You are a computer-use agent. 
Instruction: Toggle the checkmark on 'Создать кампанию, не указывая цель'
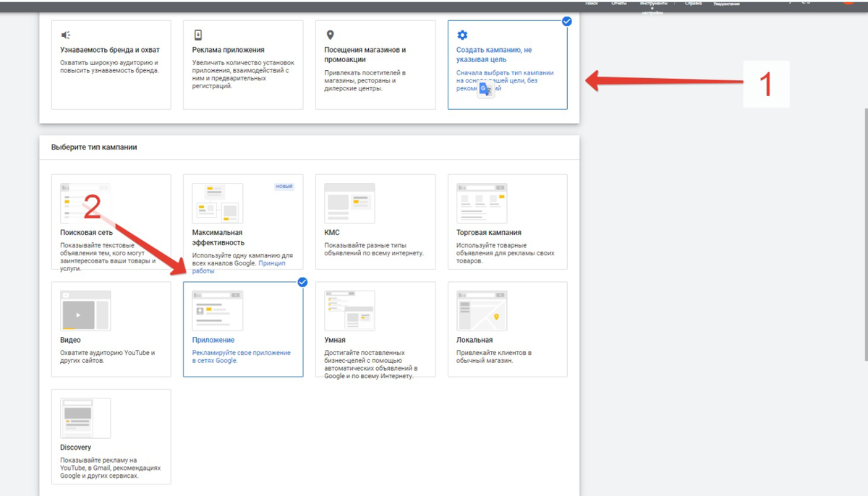[x=566, y=22]
